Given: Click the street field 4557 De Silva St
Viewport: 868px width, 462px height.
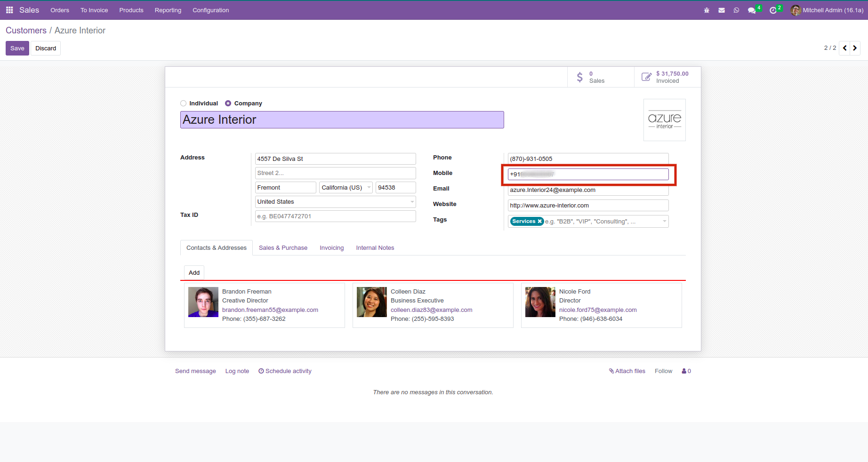Looking at the screenshot, I should click(336, 159).
